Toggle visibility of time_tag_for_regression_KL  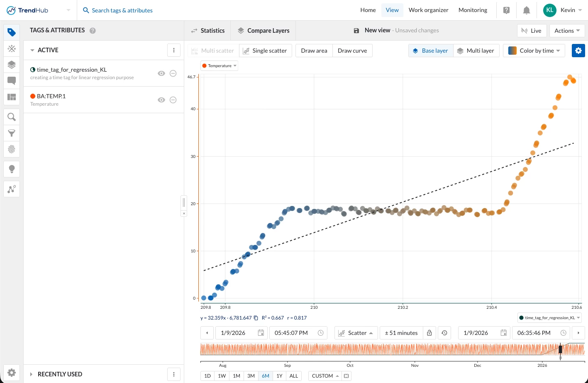161,73
